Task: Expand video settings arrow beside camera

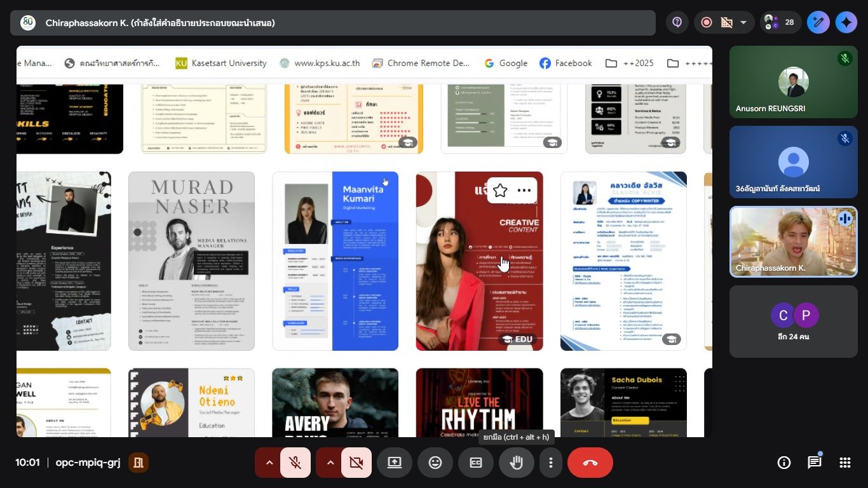Action: pyautogui.click(x=330, y=463)
